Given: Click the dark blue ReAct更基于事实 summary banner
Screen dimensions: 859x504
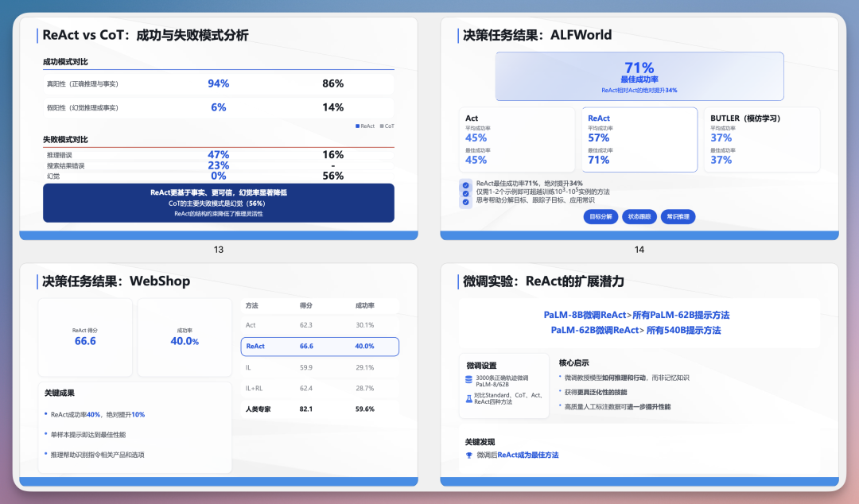Looking at the screenshot, I should point(219,203).
